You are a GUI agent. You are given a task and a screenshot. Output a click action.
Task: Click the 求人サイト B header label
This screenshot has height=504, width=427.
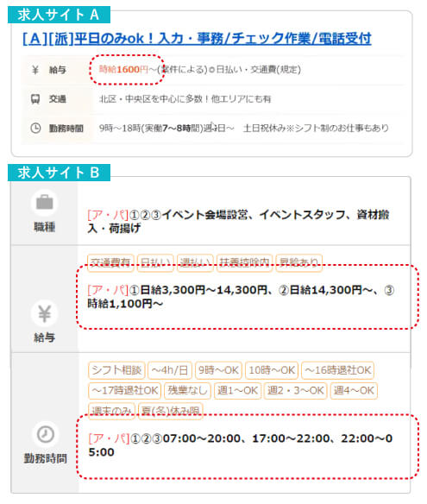pos(59,173)
